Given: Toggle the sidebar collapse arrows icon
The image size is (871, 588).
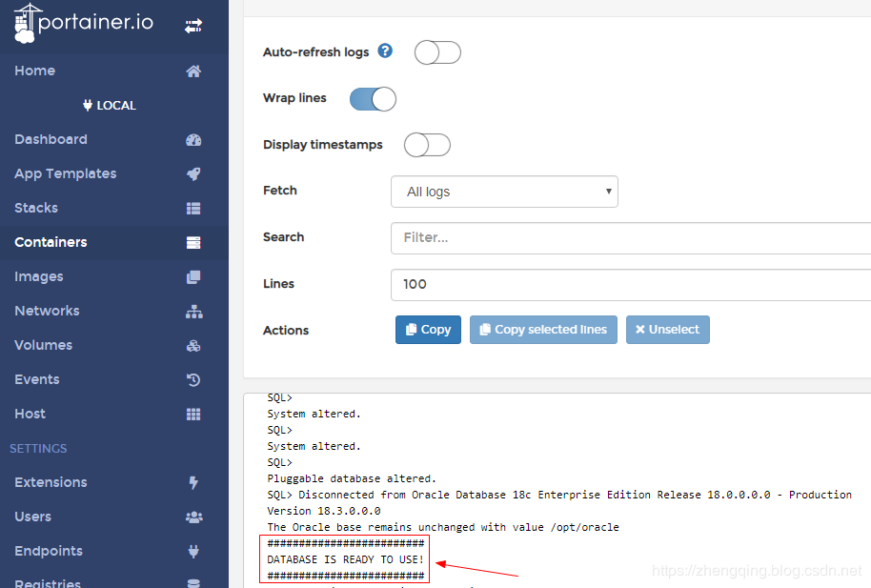Looking at the screenshot, I should 193,26.
